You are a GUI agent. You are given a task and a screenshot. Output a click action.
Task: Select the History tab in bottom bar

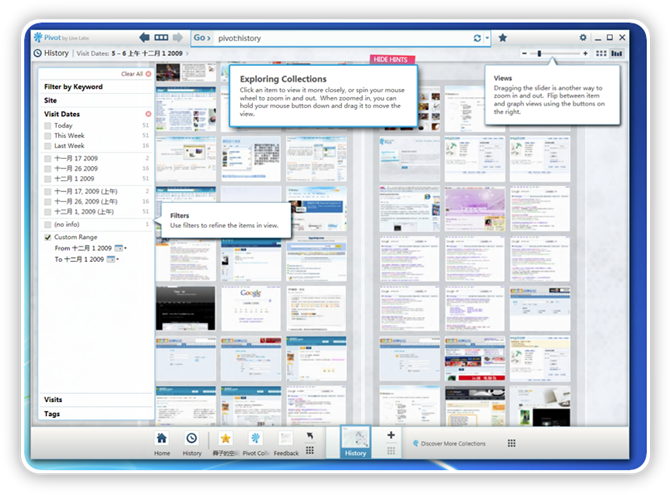point(355,442)
